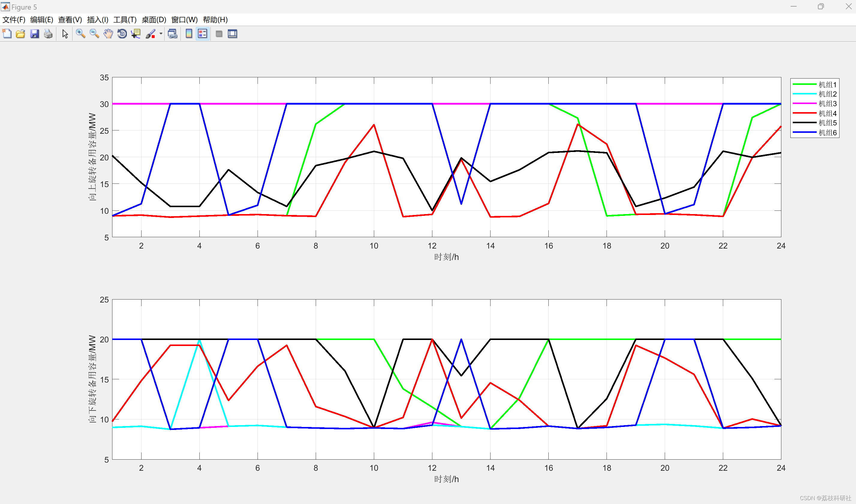Image resolution: width=856 pixels, height=504 pixels.
Task: Open a file with the folder icon
Action: point(20,34)
